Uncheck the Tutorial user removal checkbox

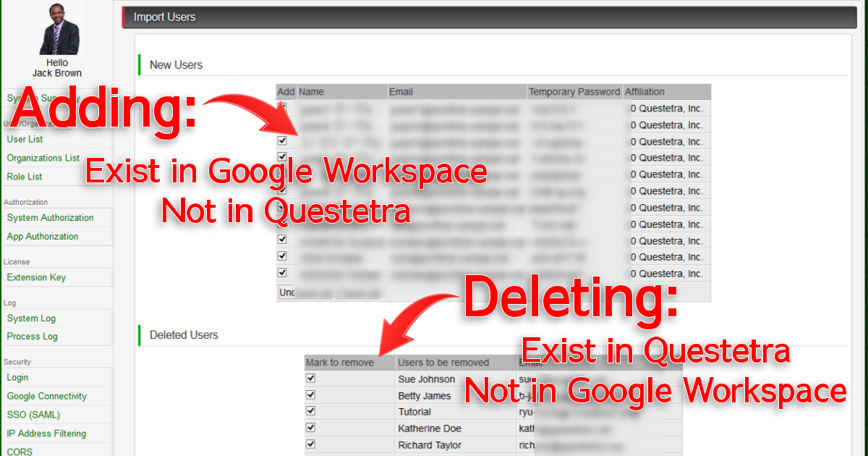pos(311,411)
